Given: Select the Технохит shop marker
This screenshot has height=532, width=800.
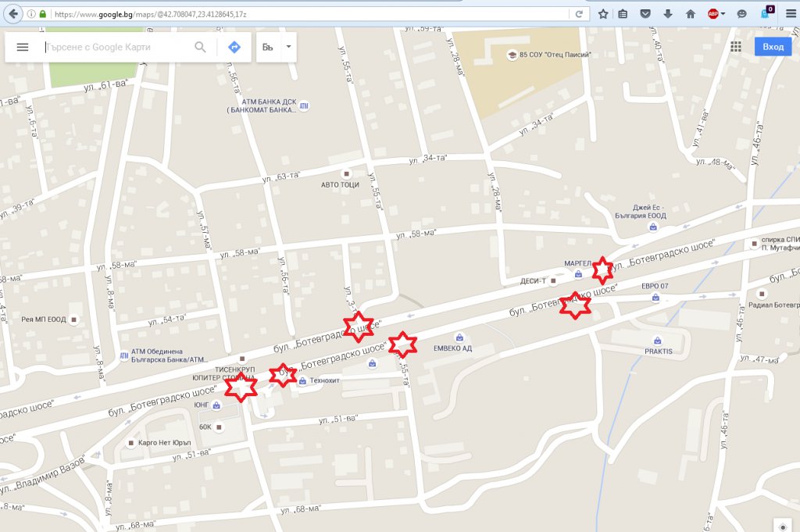Looking at the screenshot, I should [x=302, y=380].
